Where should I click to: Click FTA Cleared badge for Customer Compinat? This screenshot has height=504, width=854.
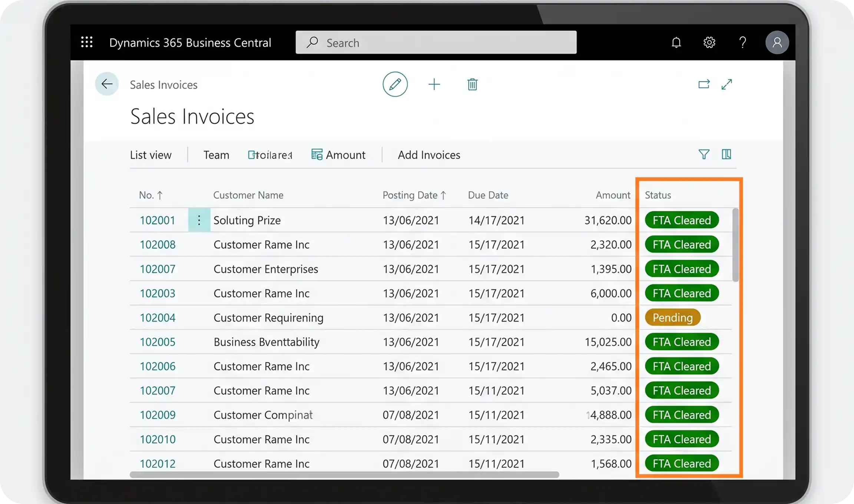point(682,415)
